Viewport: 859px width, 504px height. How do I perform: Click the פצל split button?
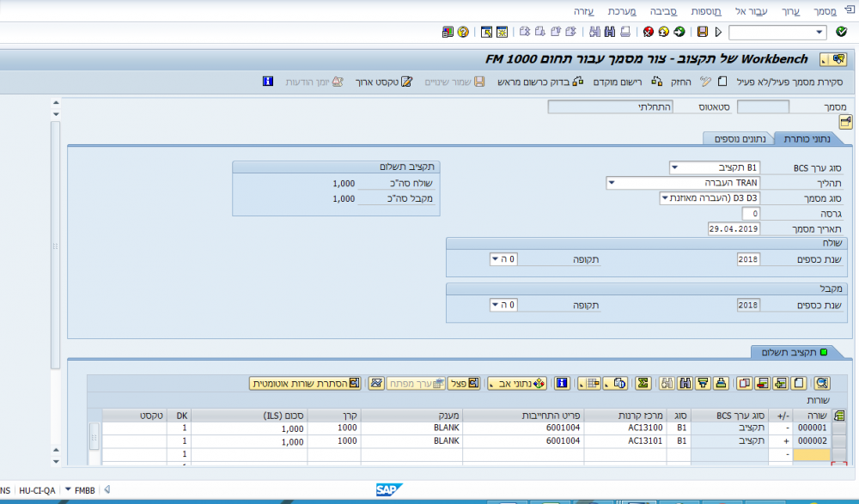(464, 383)
